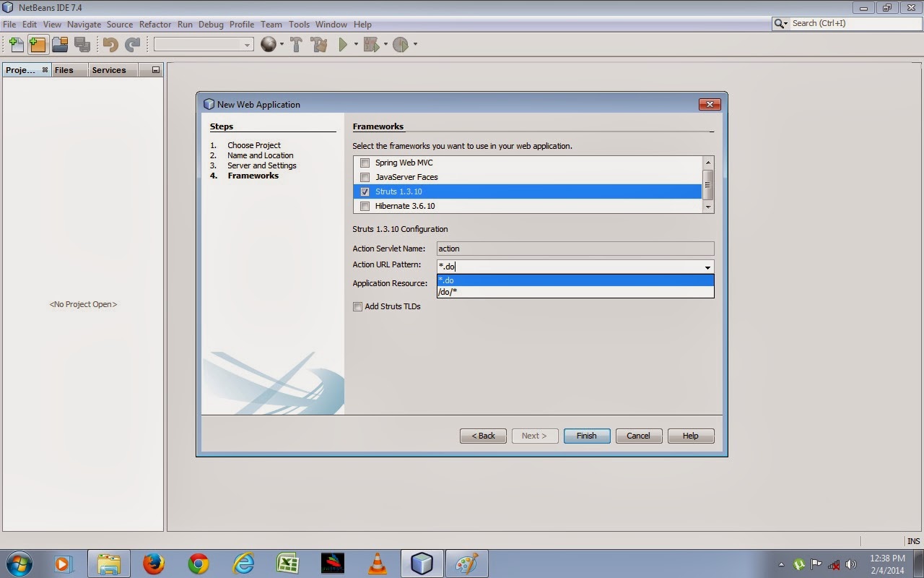Open the Refactor menu
The image size is (924, 578).
coord(155,24)
